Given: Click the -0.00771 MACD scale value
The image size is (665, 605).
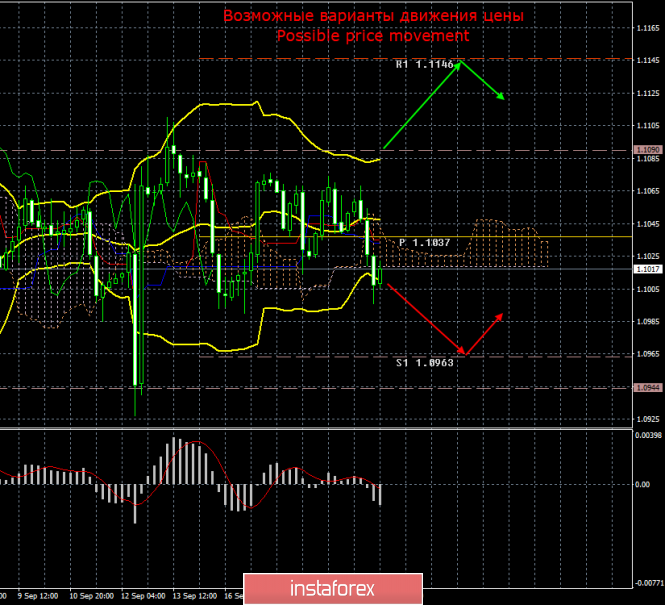Looking at the screenshot, I should click(x=648, y=581).
